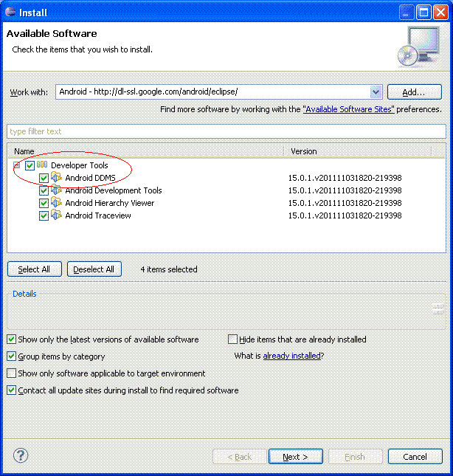Select the Android Hierarchy Viewer label
Image resolution: width=453 pixels, height=476 pixels.
110,203
